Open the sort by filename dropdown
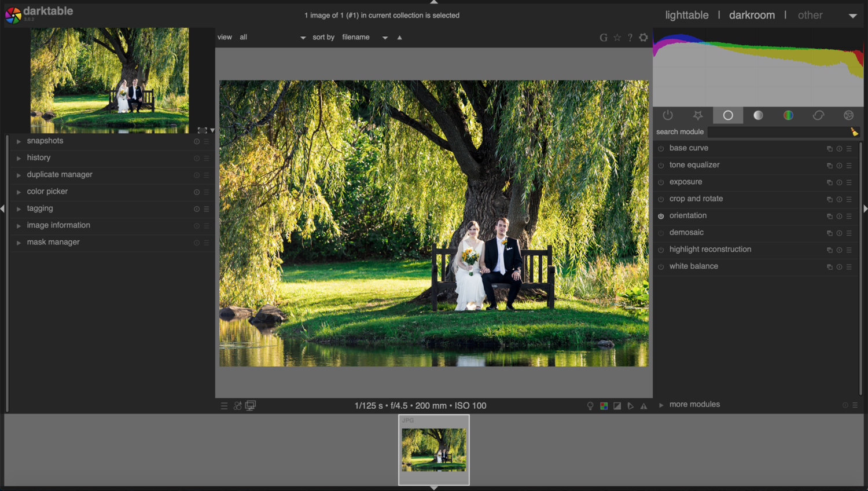This screenshot has width=868, height=491. pyautogui.click(x=365, y=37)
